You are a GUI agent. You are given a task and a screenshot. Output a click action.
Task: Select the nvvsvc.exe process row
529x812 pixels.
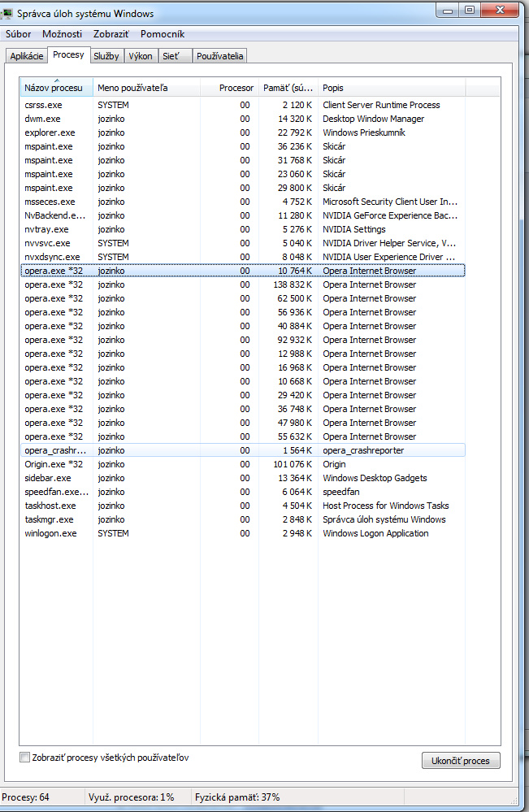click(x=243, y=243)
